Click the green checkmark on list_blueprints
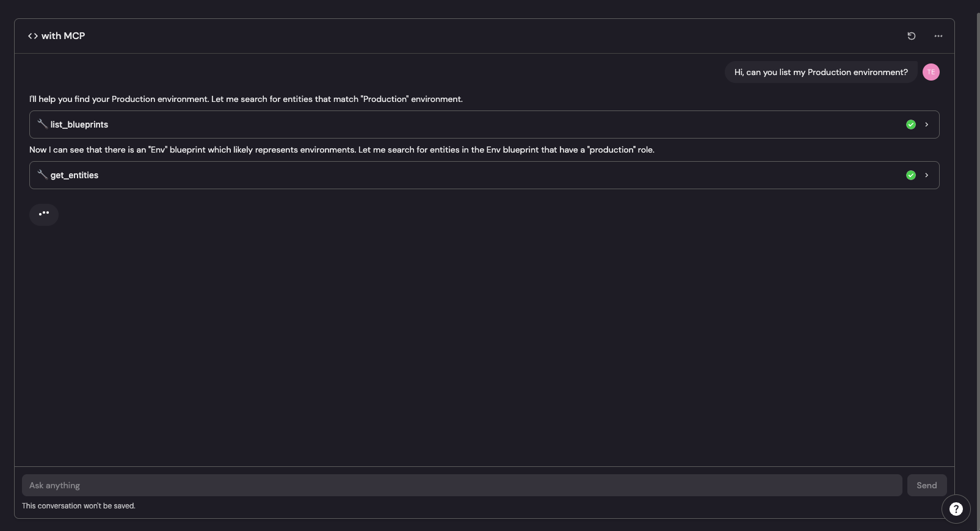This screenshot has width=980, height=531. 910,125
